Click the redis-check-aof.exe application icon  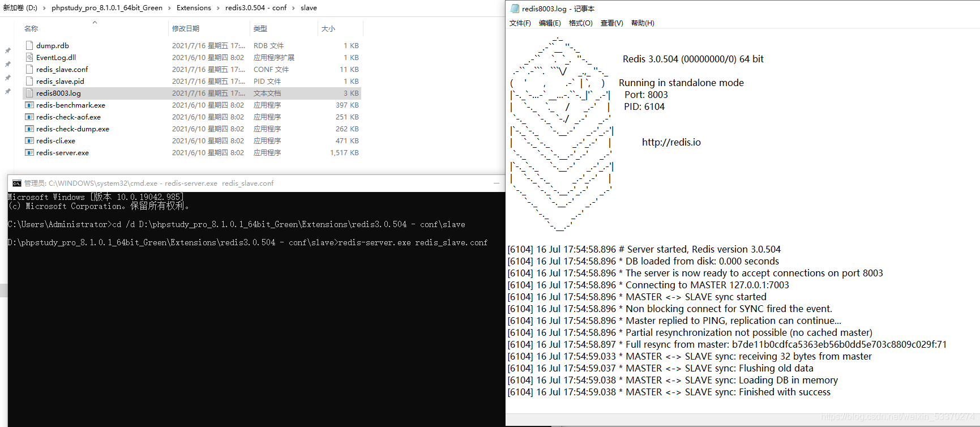click(x=29, y=117)
